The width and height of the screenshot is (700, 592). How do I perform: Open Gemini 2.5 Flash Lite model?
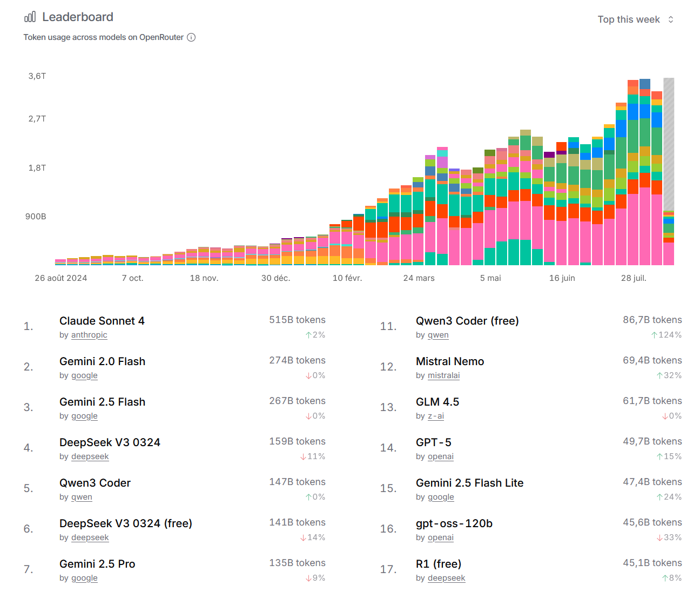click(x=469, y=483)
